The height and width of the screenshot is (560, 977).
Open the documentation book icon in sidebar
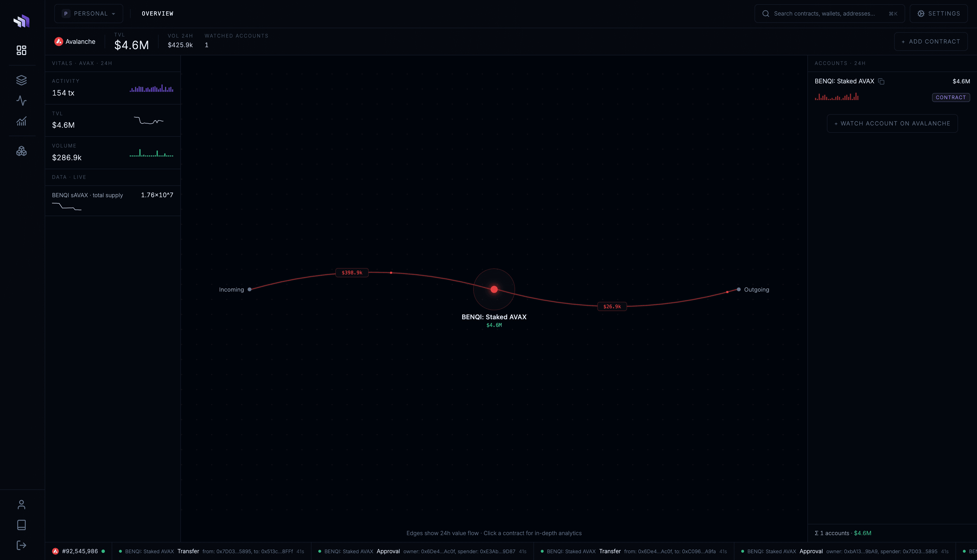coord(21,525)
